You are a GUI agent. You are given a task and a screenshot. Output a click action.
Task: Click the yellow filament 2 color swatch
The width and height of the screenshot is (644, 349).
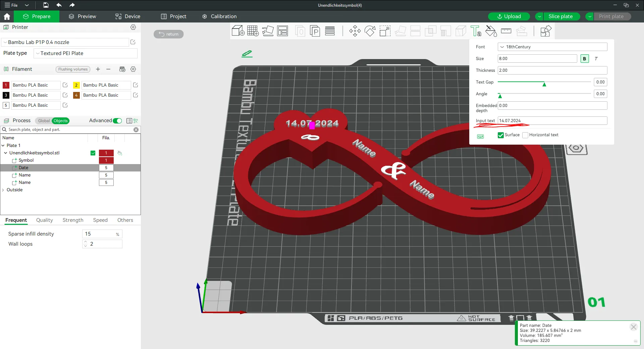(76, 85)
